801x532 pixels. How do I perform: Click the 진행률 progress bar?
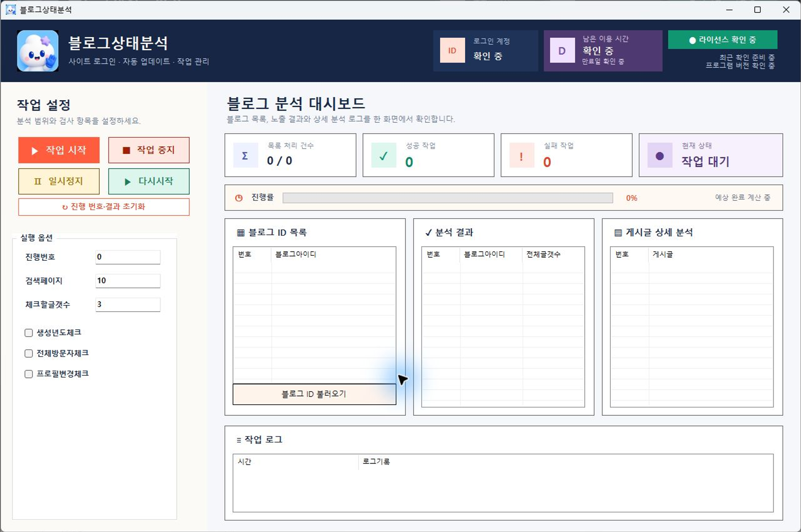point(448,198)
